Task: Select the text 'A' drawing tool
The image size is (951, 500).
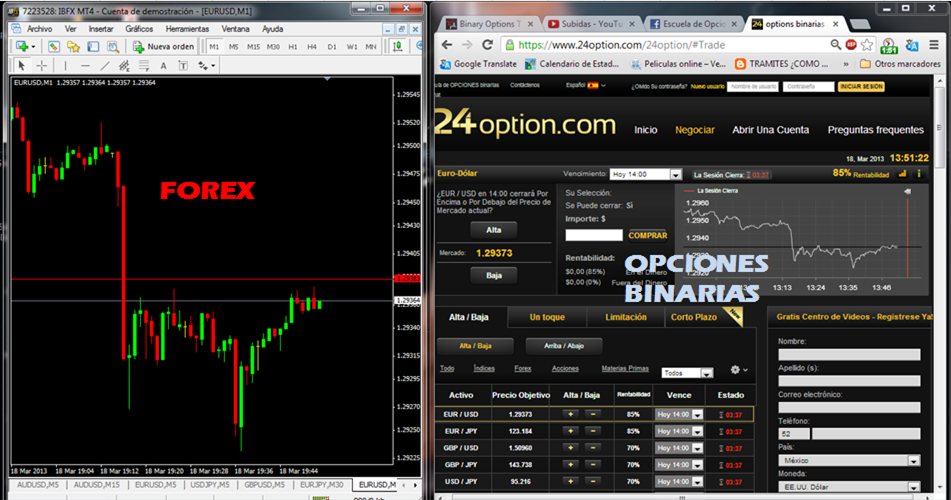Action: tap(163, 65)
